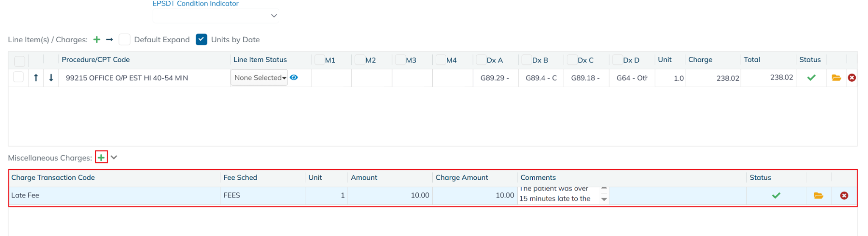Open folder icon for the Late Fee charge

(x=818, y=196)
